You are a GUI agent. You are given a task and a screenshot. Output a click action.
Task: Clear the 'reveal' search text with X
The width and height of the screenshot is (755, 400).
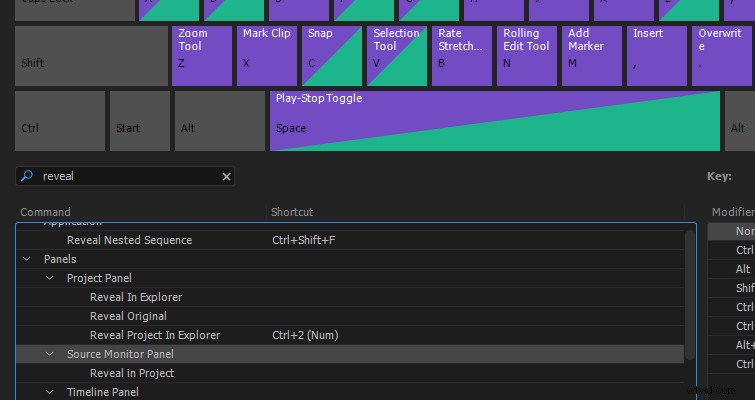(226, 177)
